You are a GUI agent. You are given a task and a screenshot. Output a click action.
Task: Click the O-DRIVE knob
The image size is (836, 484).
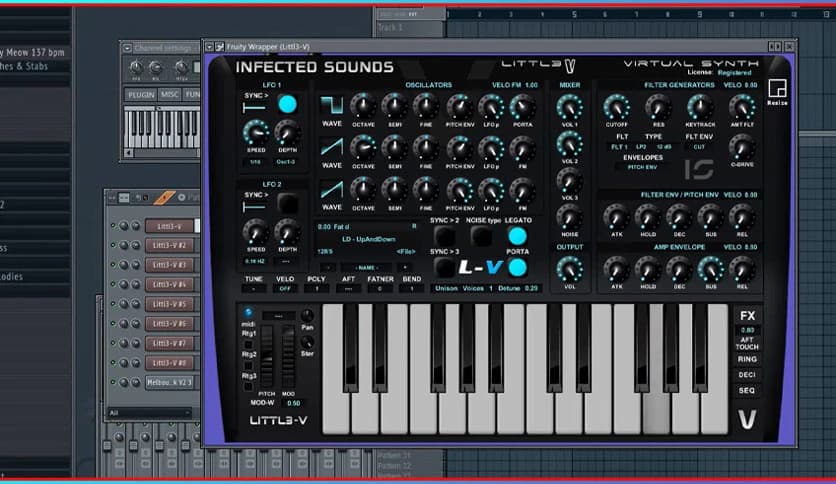(742, 147)
